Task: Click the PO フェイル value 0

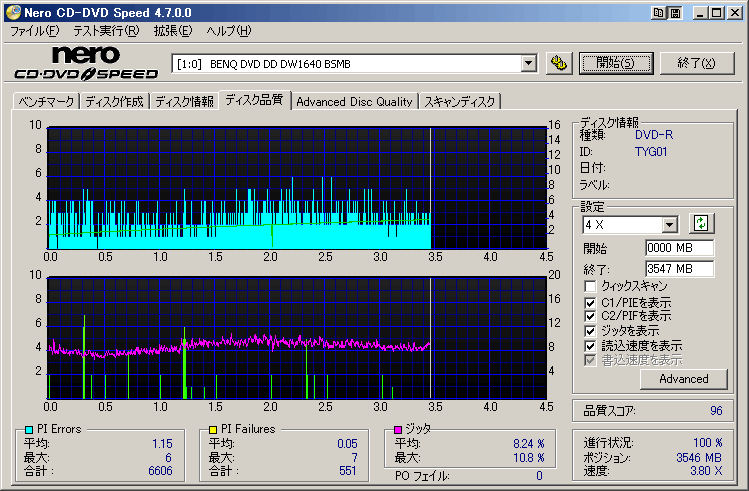Action: 539,476
